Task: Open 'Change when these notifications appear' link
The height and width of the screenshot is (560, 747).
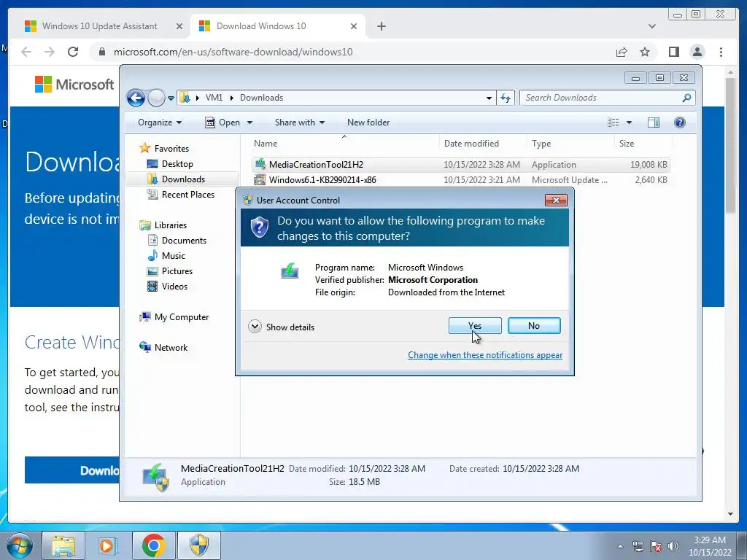Action: [x=485, y=355]
